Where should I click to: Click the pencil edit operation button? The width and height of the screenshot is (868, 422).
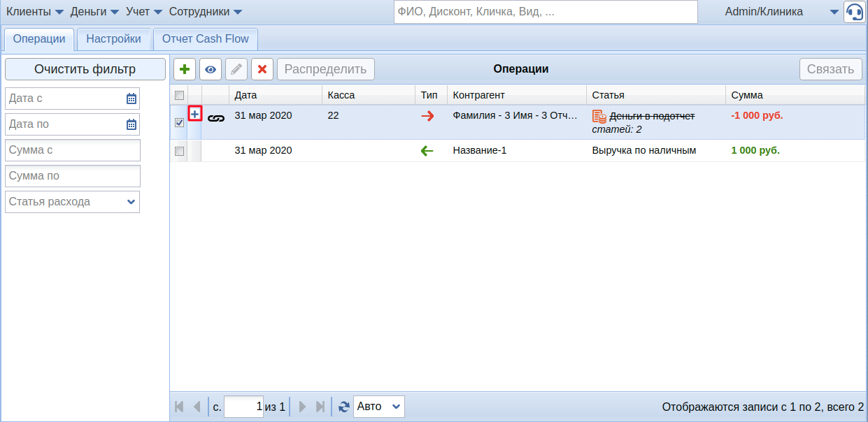(236, 69)
